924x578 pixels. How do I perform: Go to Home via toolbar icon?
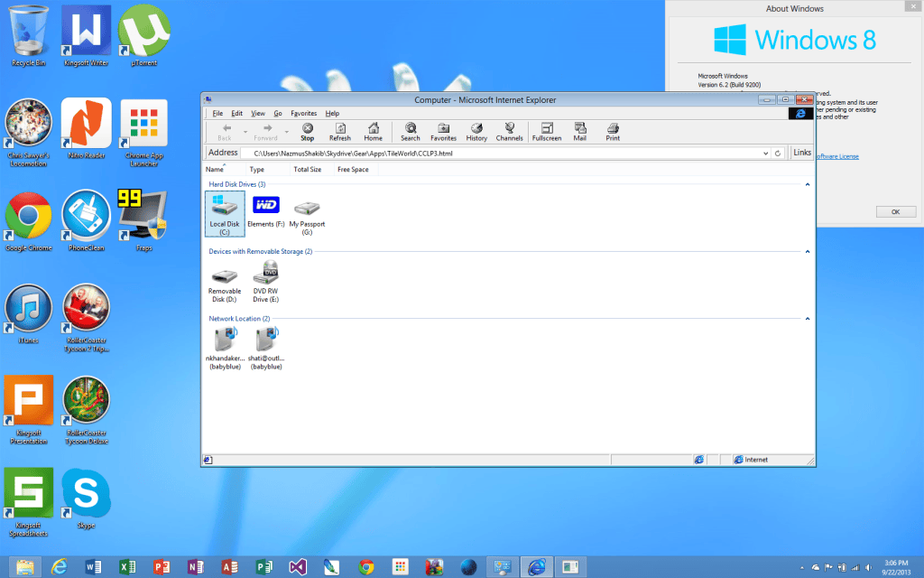click(x=373, y=132)
